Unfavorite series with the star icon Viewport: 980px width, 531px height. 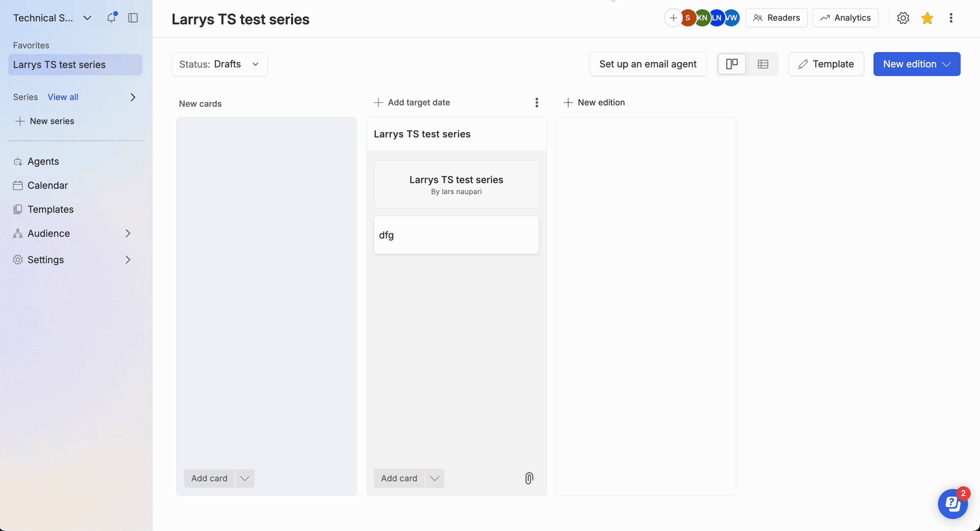pos(927,18)
